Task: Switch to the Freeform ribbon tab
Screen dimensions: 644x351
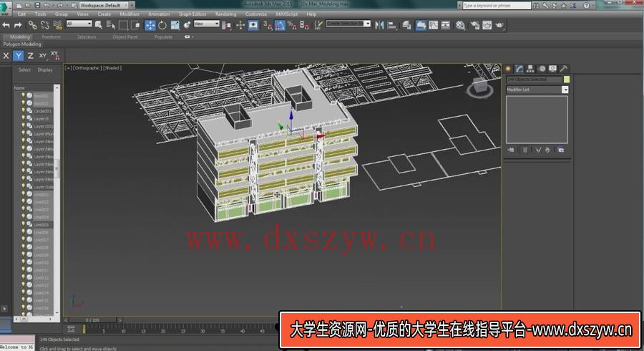Action: coord(52,37)
